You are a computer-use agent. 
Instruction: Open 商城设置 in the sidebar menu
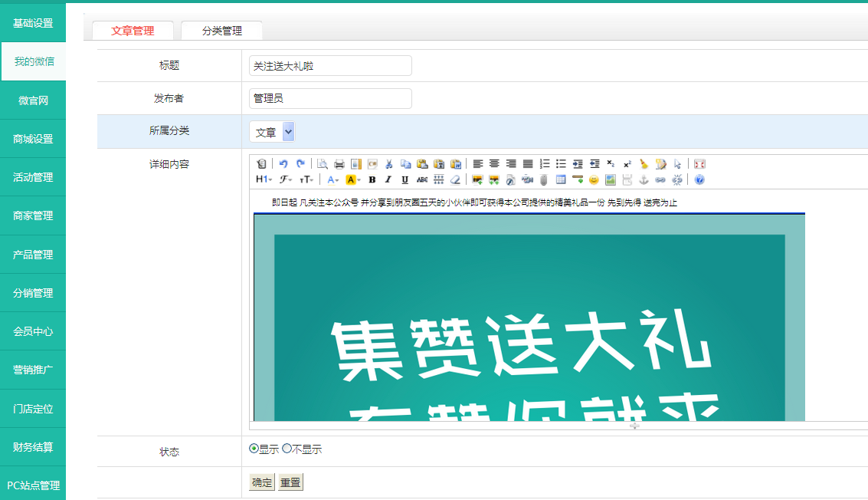tap(33, 139)
